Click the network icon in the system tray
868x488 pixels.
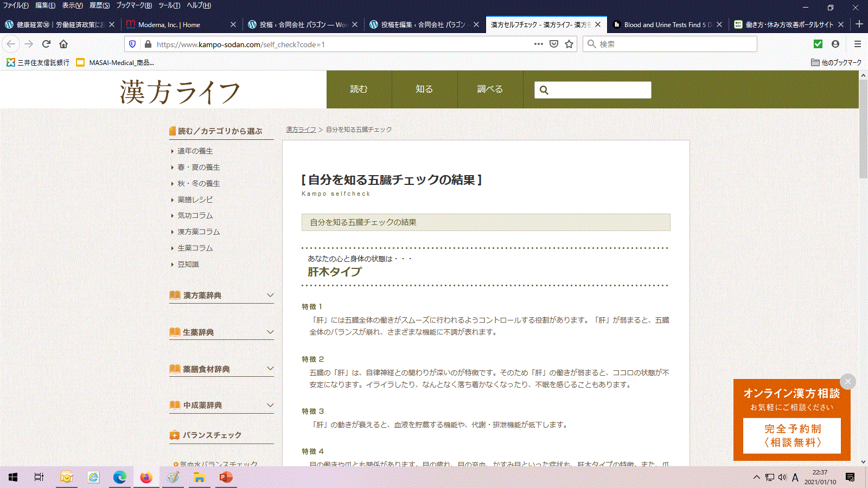[x=770, y=477]
